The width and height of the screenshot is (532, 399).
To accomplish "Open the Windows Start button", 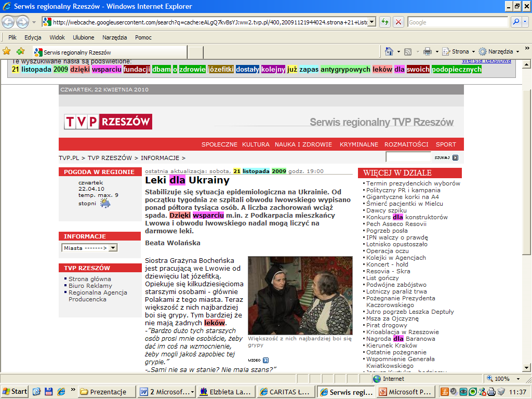I will click(x=15, y=392).
